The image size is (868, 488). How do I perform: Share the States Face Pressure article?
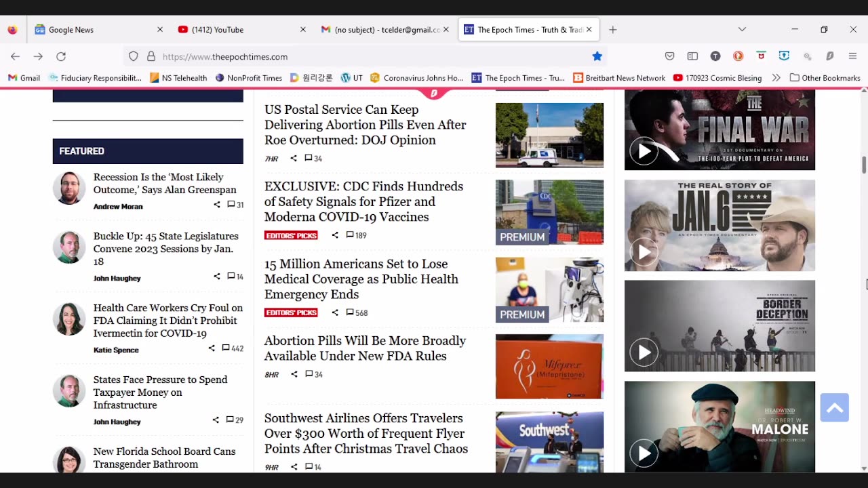[216, 420]
